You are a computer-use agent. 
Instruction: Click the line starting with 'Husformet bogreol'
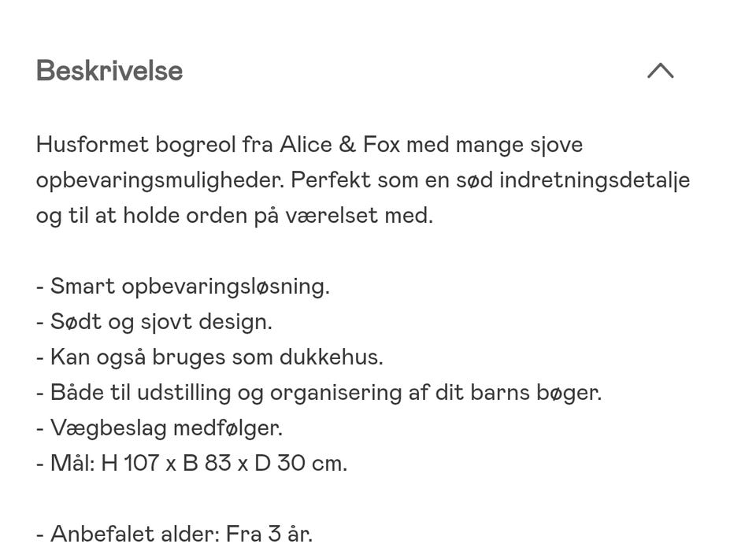309,145
